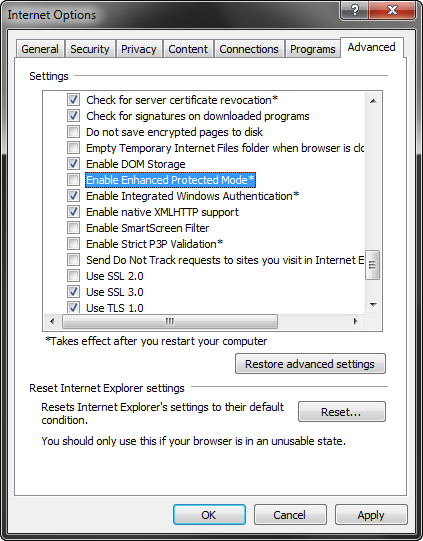
Task: Uncheck Enable DOM Storage
Action: coord(73,164)
